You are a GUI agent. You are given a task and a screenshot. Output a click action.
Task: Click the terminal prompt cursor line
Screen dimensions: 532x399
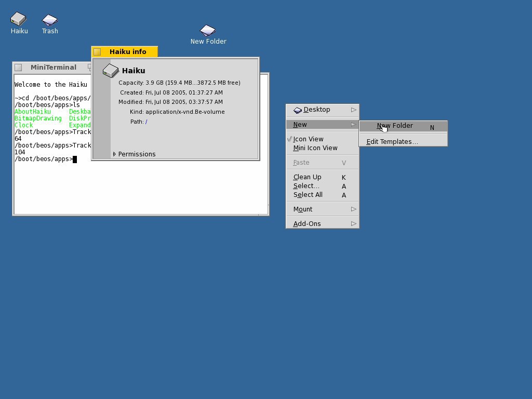tap(46, 159)
